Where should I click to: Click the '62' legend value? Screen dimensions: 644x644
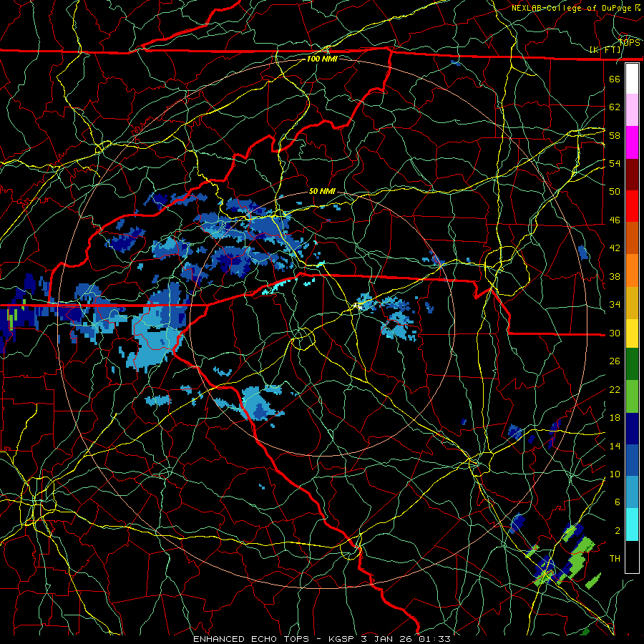pos(615,107)
